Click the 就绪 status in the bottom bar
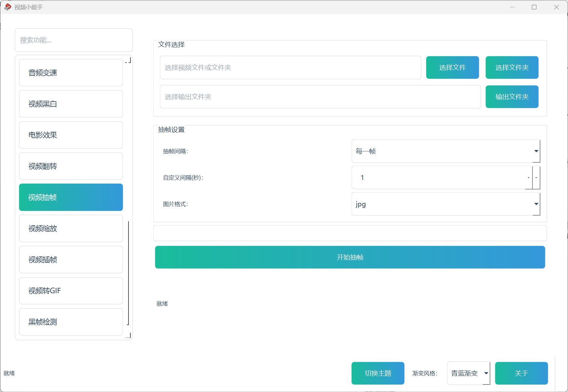Screen dimensions: 568x392 tap(9, 373)
